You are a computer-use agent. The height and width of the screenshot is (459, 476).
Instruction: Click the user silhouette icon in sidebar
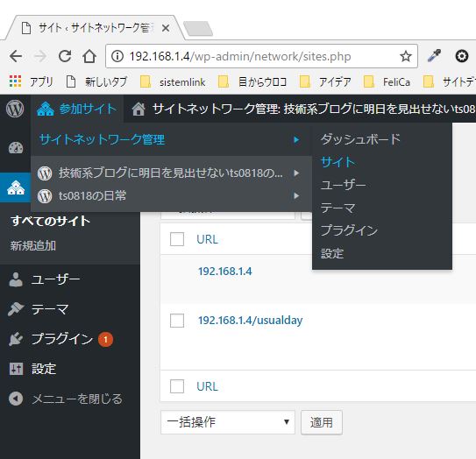click(x=16, y=279)
